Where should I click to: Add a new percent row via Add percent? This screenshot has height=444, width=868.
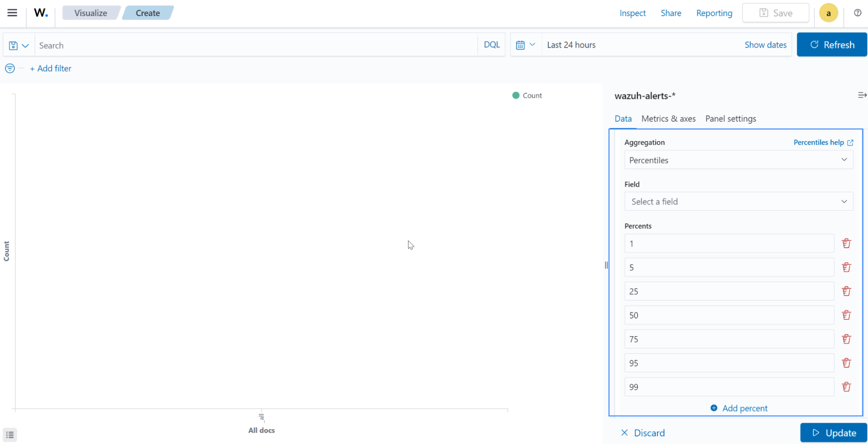point(738,408)
